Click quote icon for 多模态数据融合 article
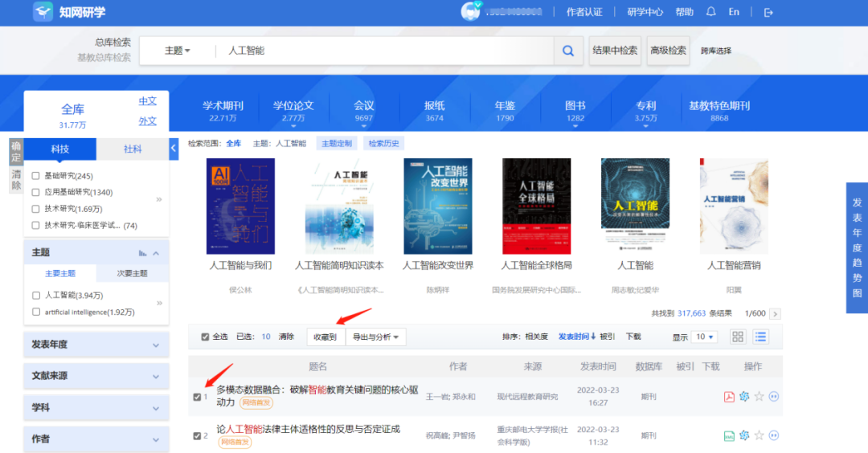868x453 pixels. click(x=774, y=396)
